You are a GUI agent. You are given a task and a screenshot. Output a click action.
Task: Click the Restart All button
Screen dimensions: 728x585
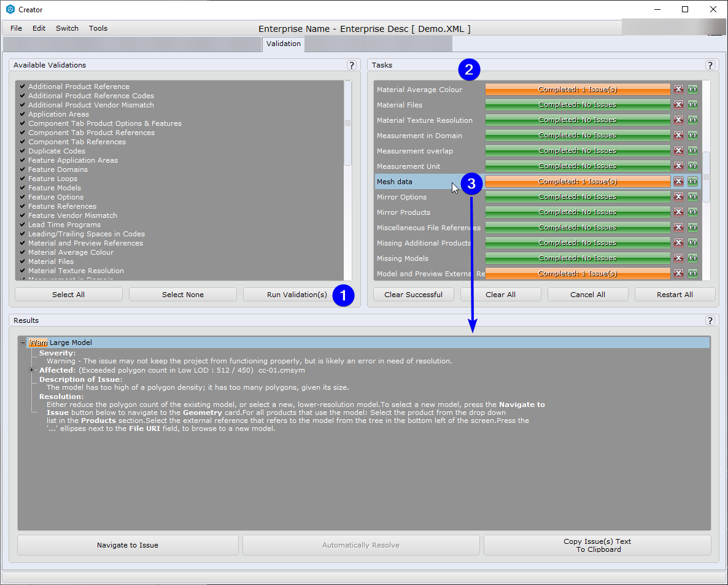coord(675,295)
